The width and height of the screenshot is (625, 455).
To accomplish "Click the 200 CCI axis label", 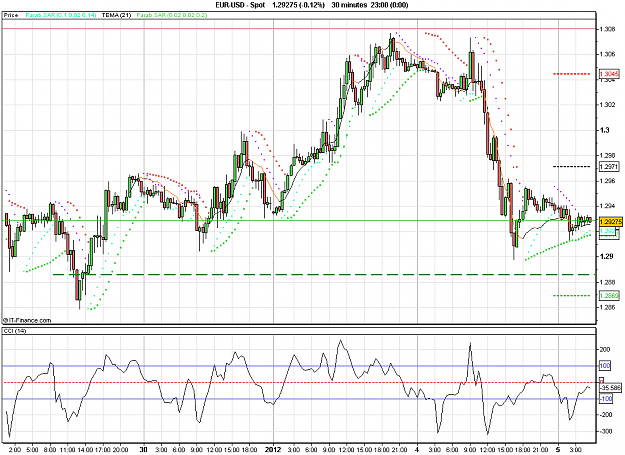I will (x=605, y=349).
